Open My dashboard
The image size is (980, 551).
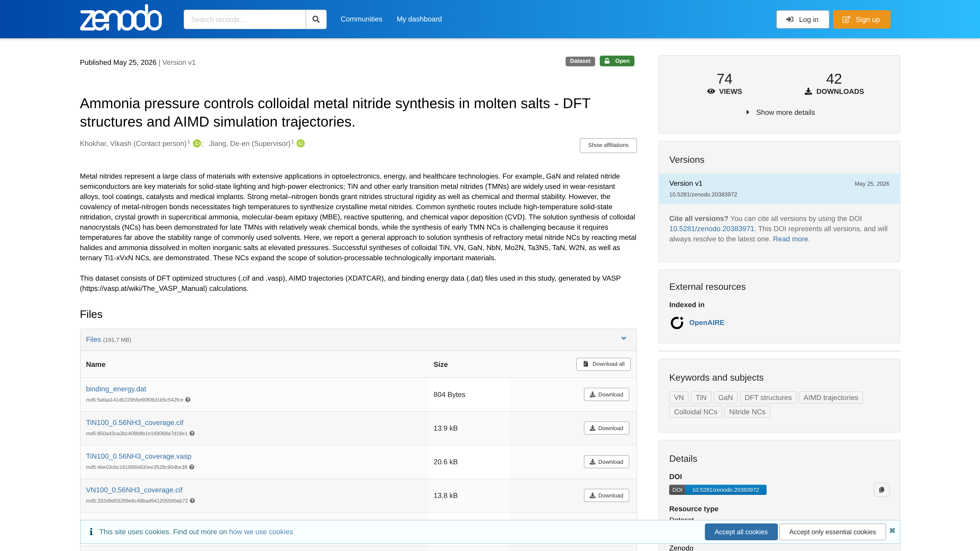pos(419,19)
